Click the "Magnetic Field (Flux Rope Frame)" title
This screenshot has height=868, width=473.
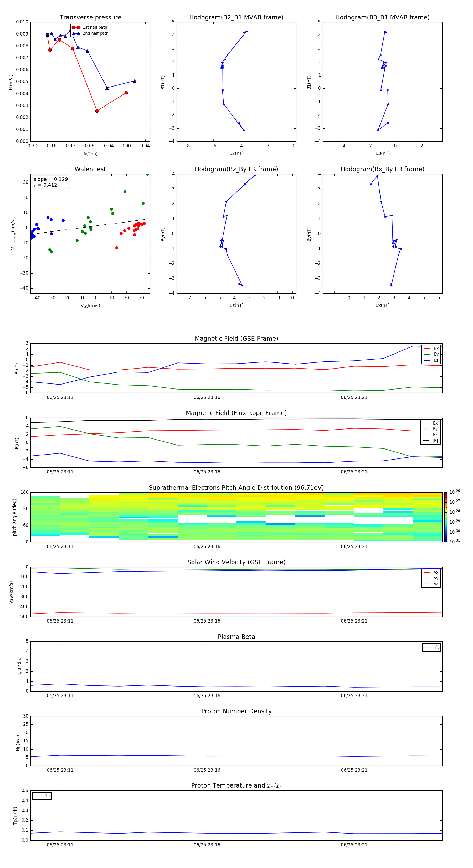[236, 413]
